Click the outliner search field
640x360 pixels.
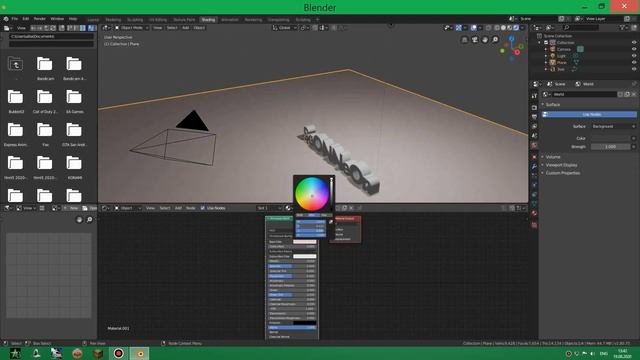(x=581, y=27)
